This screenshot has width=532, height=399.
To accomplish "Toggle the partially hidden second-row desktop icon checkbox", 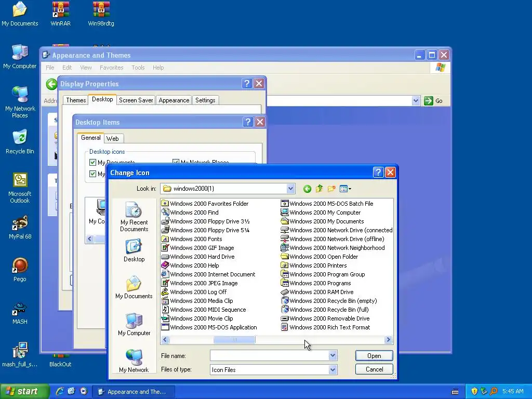I will pos(92,174).
